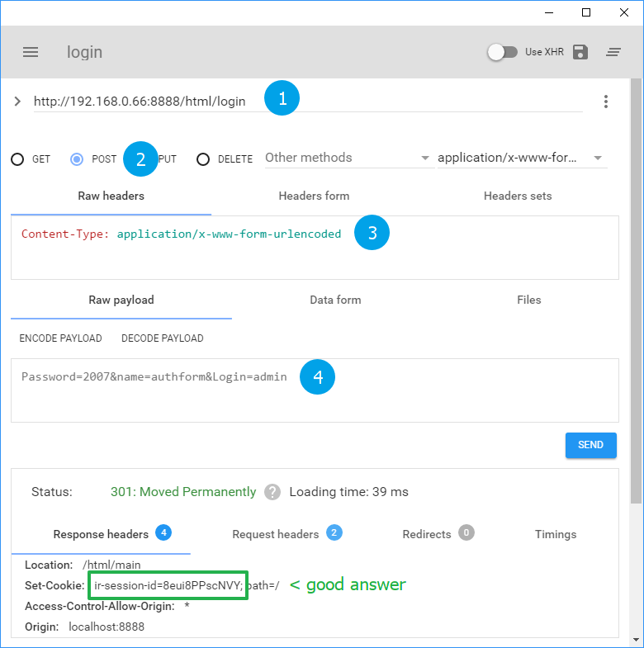Click into the raw headers editor

click(315, 248)
